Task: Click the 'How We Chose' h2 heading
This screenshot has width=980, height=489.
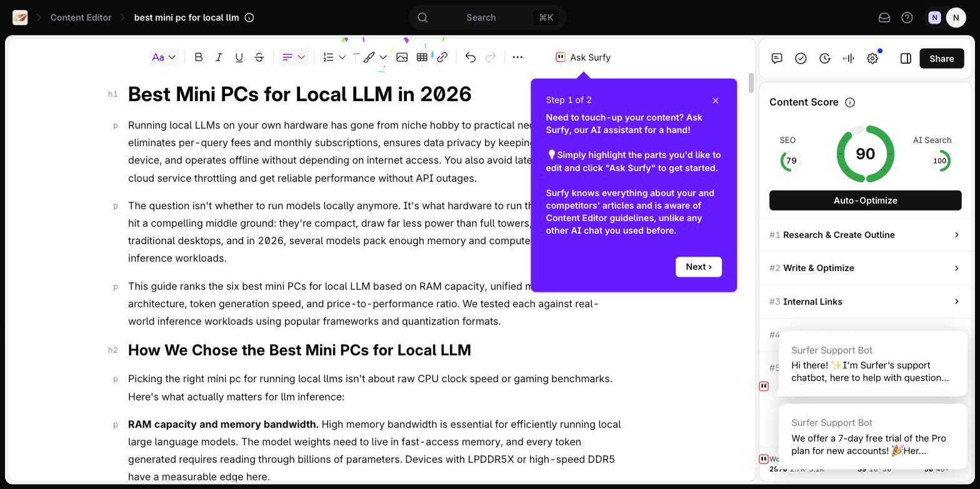Action: (299, 350)
